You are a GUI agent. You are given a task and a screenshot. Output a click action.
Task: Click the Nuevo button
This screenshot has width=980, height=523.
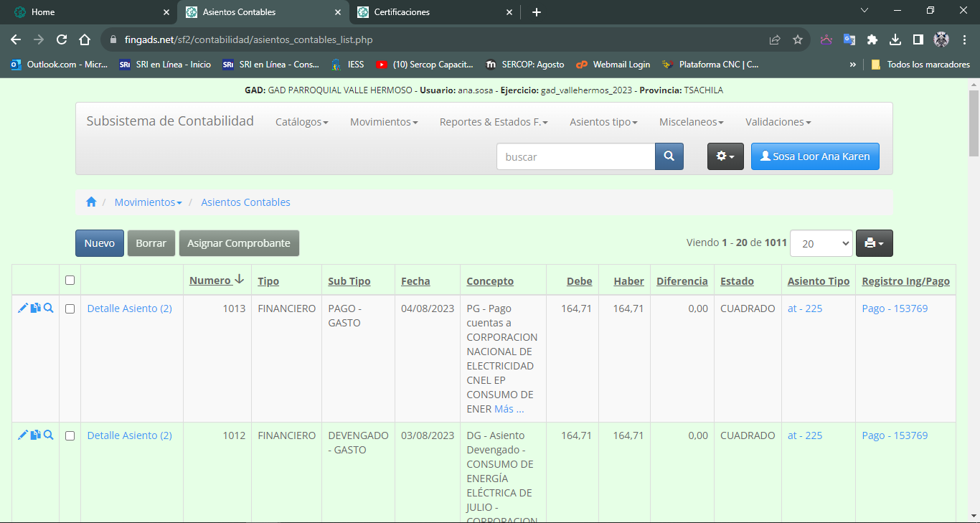point(100,243)
